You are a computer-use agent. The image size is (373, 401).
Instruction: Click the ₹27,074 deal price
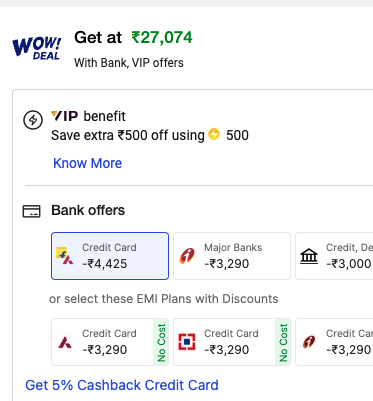point(162,37)
